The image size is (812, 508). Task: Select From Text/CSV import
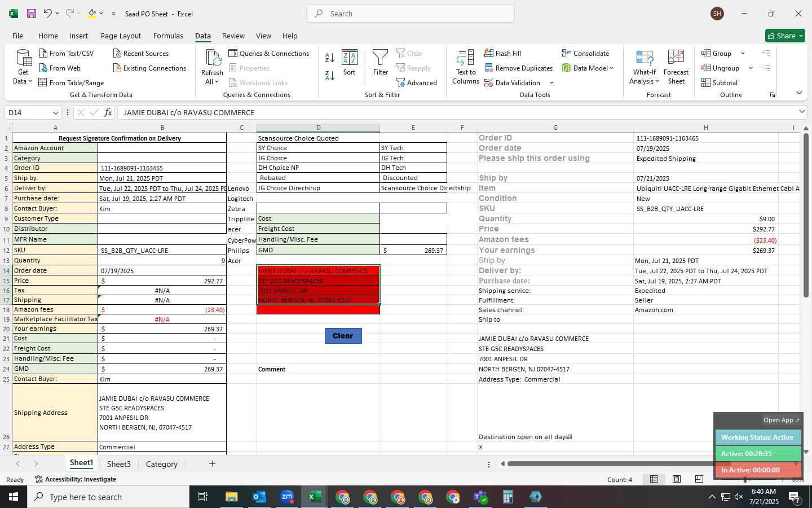tap(67, 53)
